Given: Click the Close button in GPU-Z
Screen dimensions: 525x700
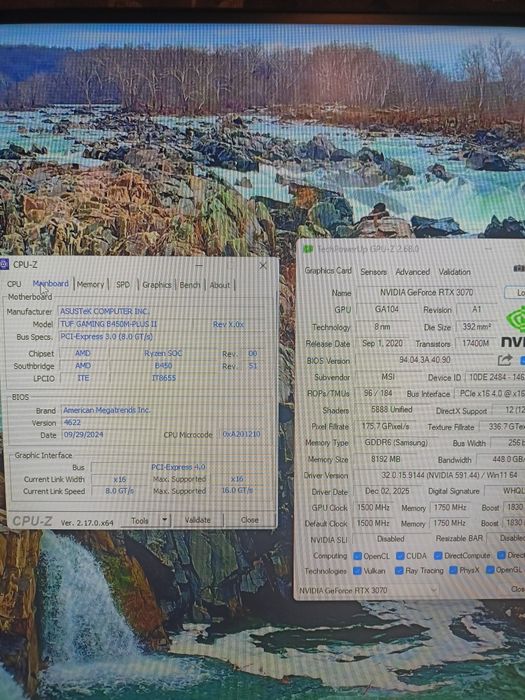Looking at the screenshot, I should (517, 589).
